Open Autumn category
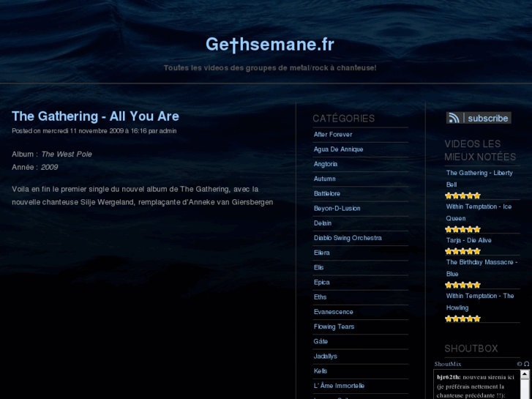 pyautogui.click(x=325, y=179)
